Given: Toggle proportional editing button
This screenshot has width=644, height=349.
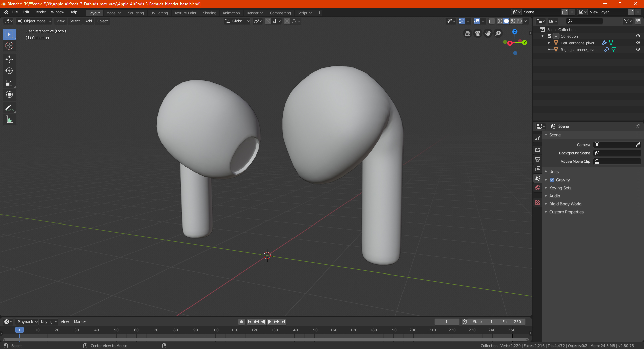Looking at the screenshot, I should [x=287, y=21].
